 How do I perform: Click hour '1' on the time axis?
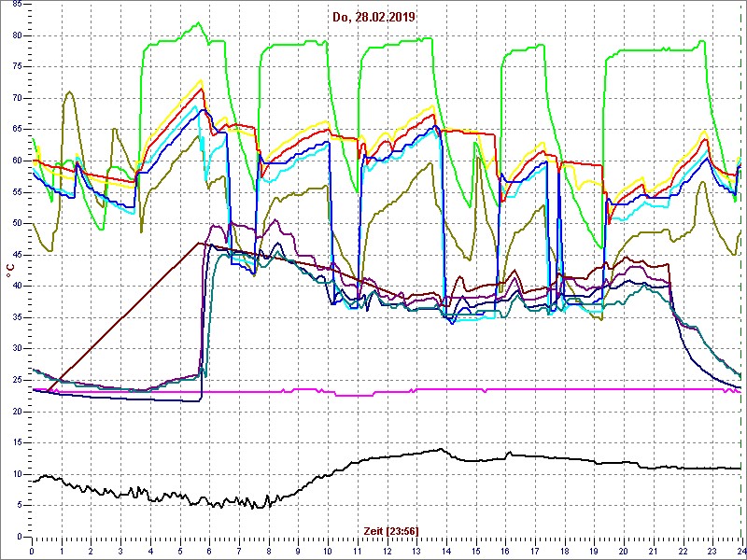tap(62, 550)
